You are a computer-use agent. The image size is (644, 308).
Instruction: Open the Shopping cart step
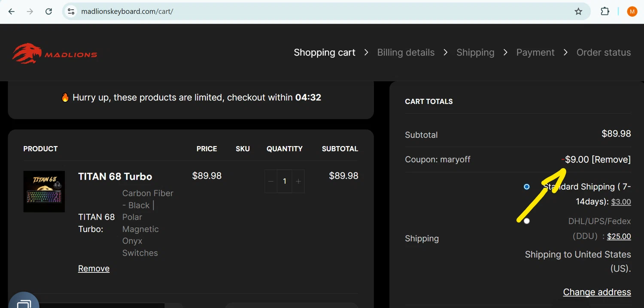pos(325,52)
